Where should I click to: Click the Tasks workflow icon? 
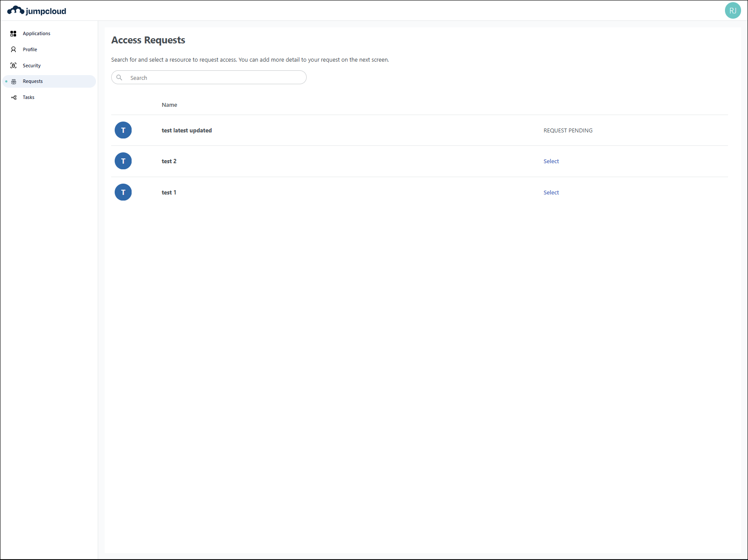[14, 98]
